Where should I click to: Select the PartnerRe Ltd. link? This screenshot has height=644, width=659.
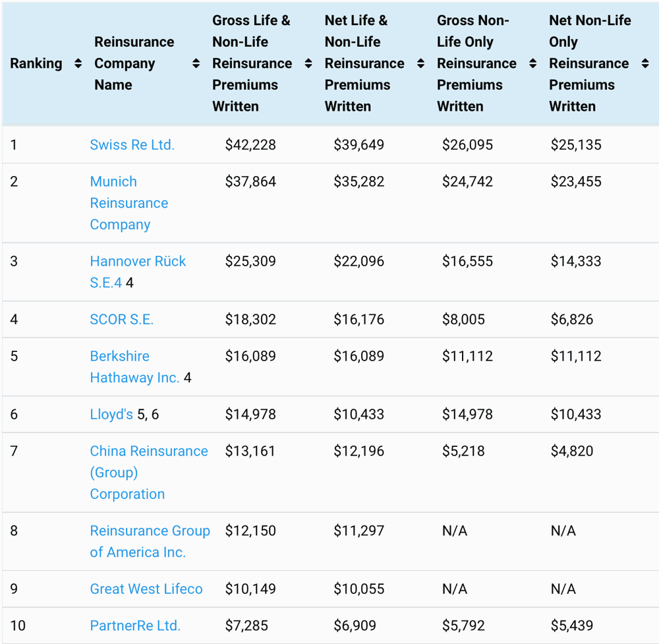135,626
